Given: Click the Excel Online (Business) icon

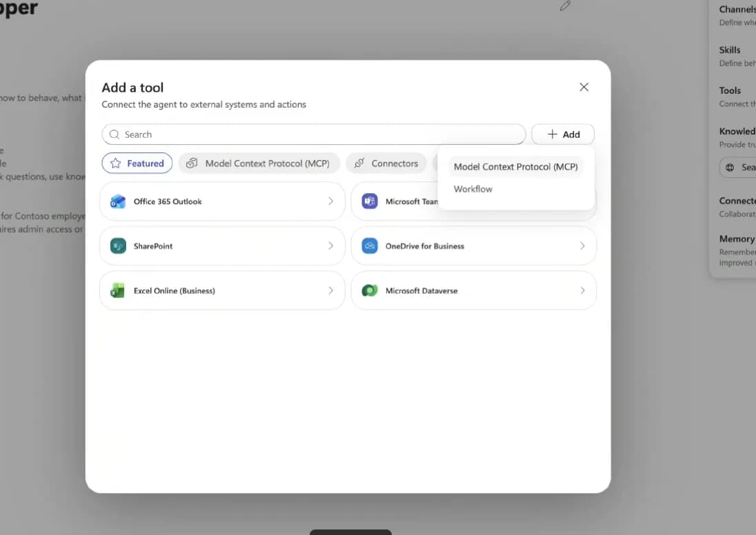Looking at the screenshot, I should (x=118, y=291).
